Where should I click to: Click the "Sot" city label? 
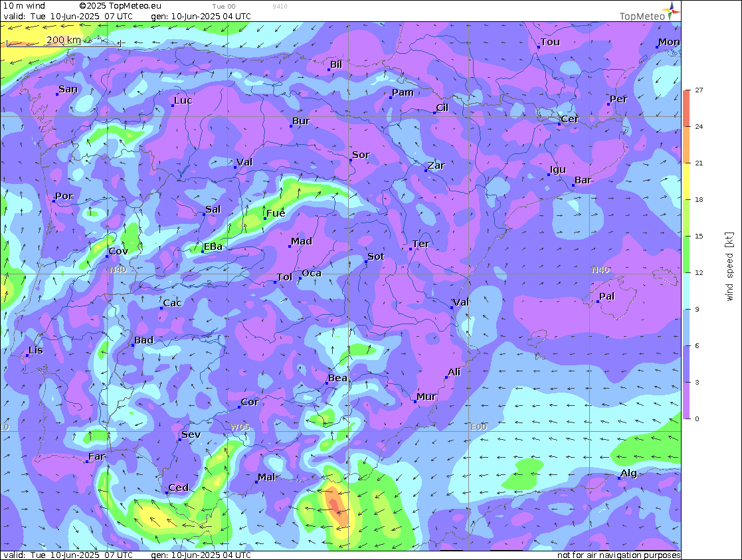click(375, 256)
